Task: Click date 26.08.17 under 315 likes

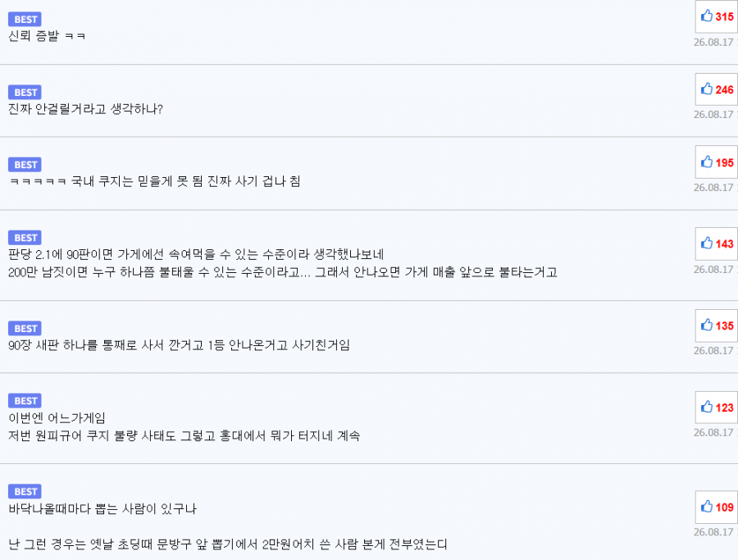Action: pyautogui.click(x=714, y=43)
